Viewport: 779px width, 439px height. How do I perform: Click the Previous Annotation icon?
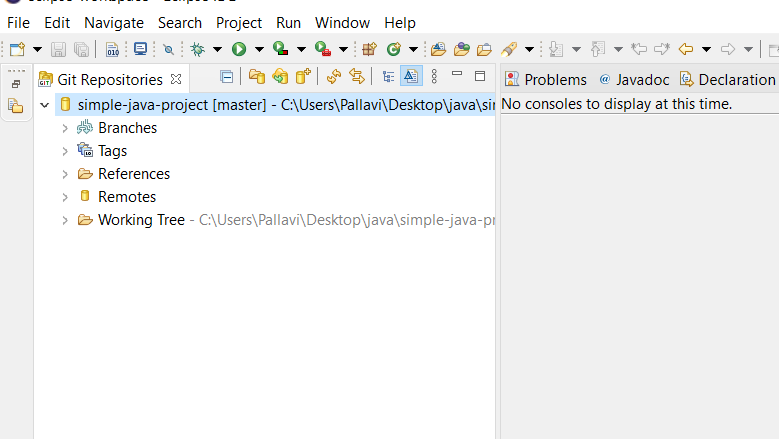598,49
